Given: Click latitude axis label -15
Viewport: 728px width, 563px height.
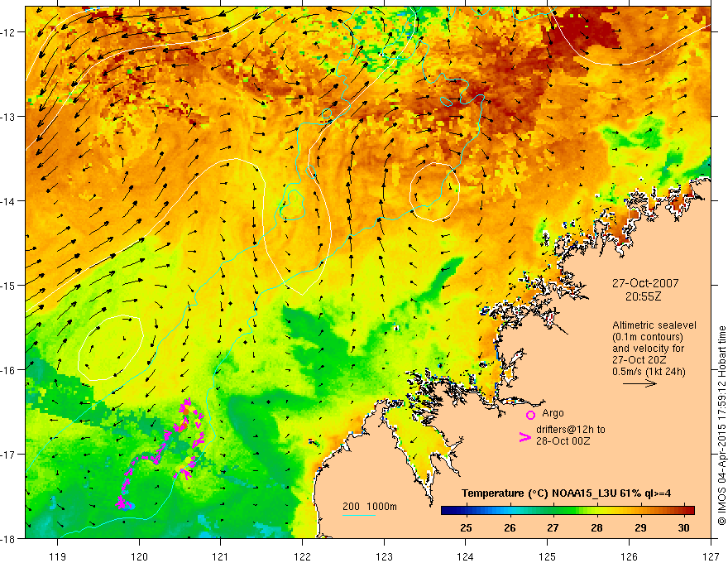Looking at the screenshot, I should pyautogui.click(x=8, y=285).
